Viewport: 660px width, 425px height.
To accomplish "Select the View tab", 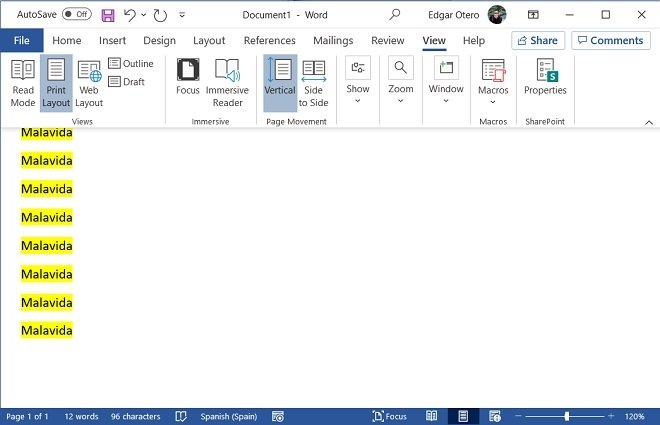I will [434, 40].
